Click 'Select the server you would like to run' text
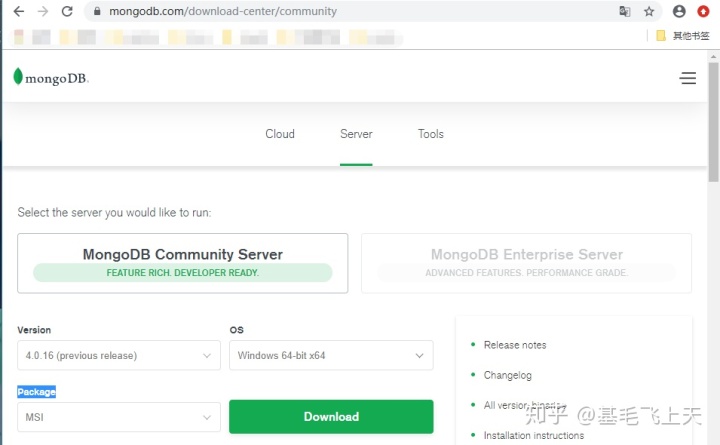This screenshot has height=445, width=720. [114, 212]
